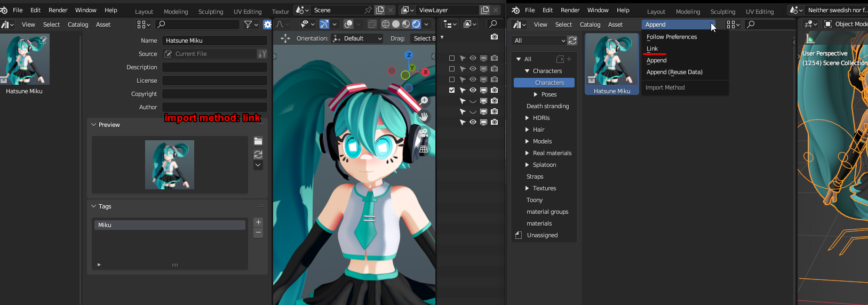
Task: Toggle viewport monitor icon on last outliner row
Action: coord(483,122)
